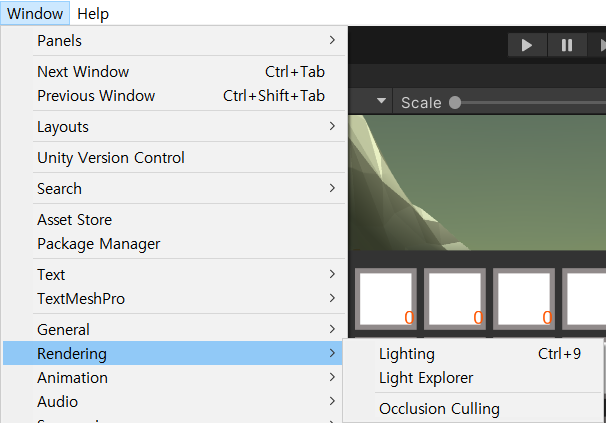Open the Package Manager
The width and height of the screenshot is (606, 423).
click(x=99, y=244)
